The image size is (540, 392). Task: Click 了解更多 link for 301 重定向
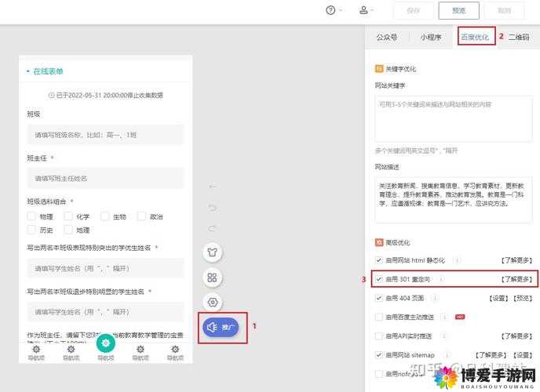pyautogui.click(x=516, y=279)
